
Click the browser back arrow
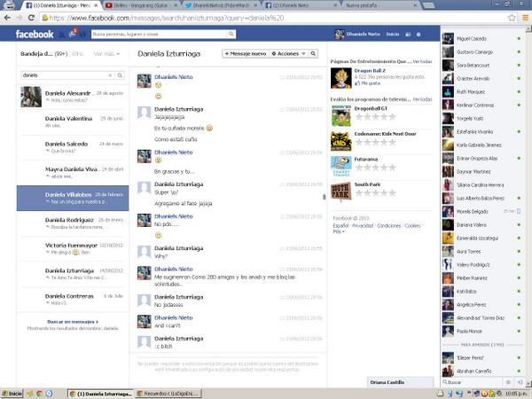7,18
